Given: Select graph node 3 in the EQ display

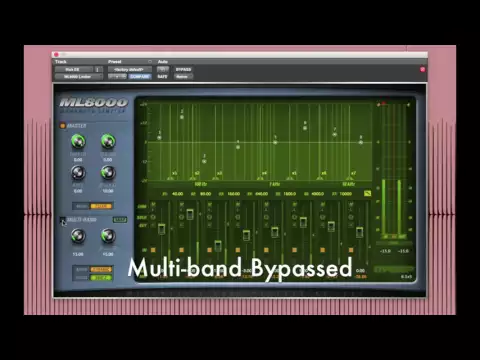Looking at the screenshot, I should point(204,161).
